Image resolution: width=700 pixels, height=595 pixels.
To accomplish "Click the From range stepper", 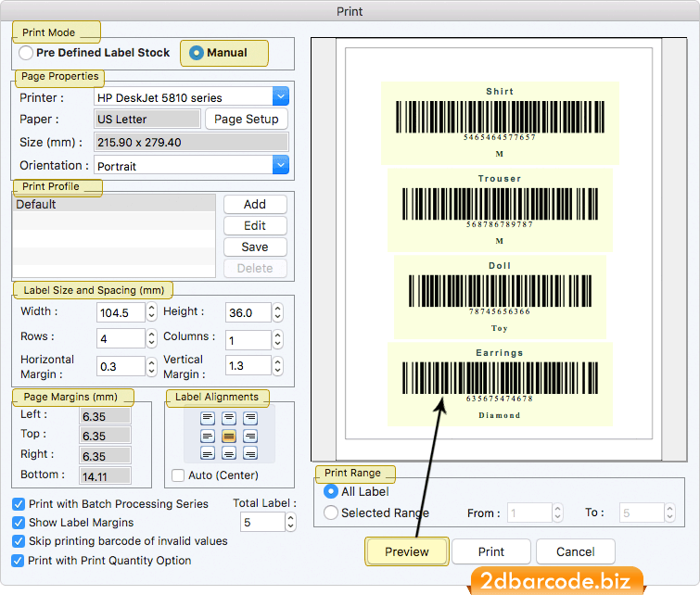I will point(557,513).
